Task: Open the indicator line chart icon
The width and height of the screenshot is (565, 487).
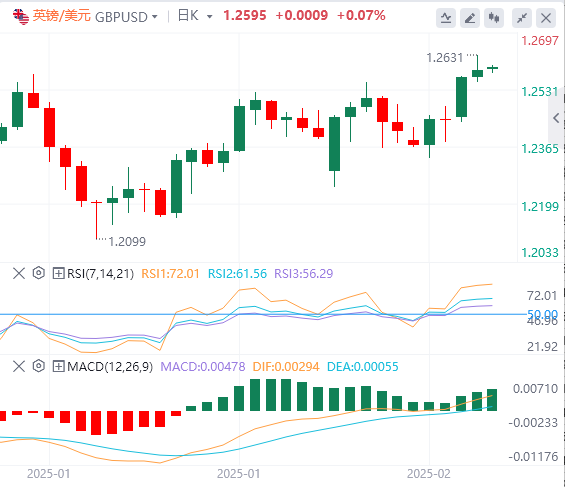Action: click(446, 18)
